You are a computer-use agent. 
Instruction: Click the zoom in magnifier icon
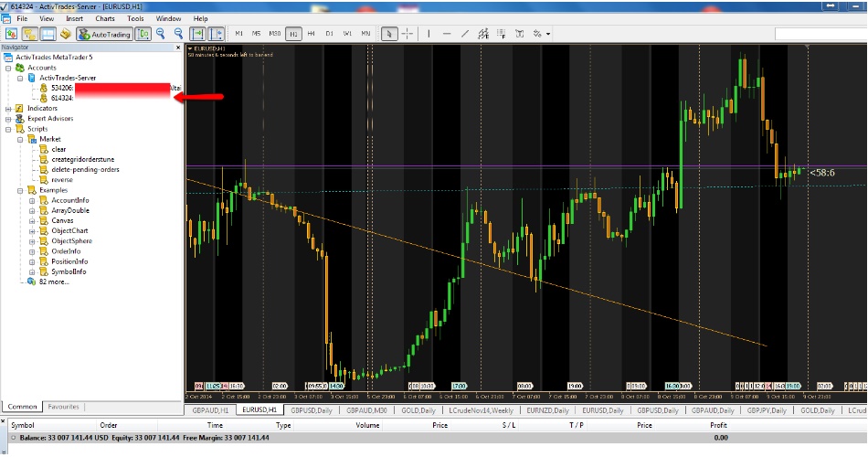click(160, 34)
